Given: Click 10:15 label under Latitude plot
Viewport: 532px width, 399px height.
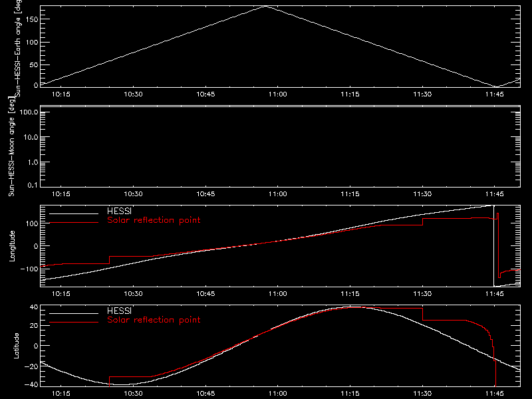Looking at the screenshot, I should [x=61, y=394].
